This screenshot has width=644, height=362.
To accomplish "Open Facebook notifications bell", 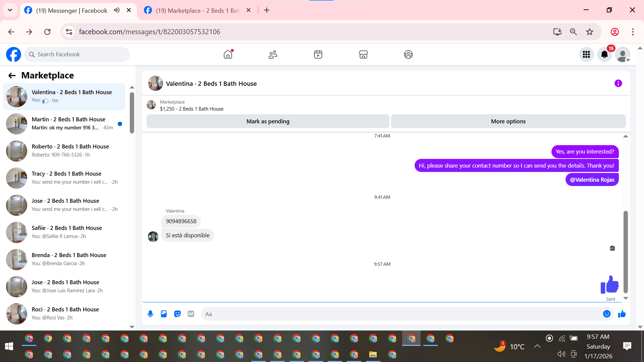I will [604, 55].
